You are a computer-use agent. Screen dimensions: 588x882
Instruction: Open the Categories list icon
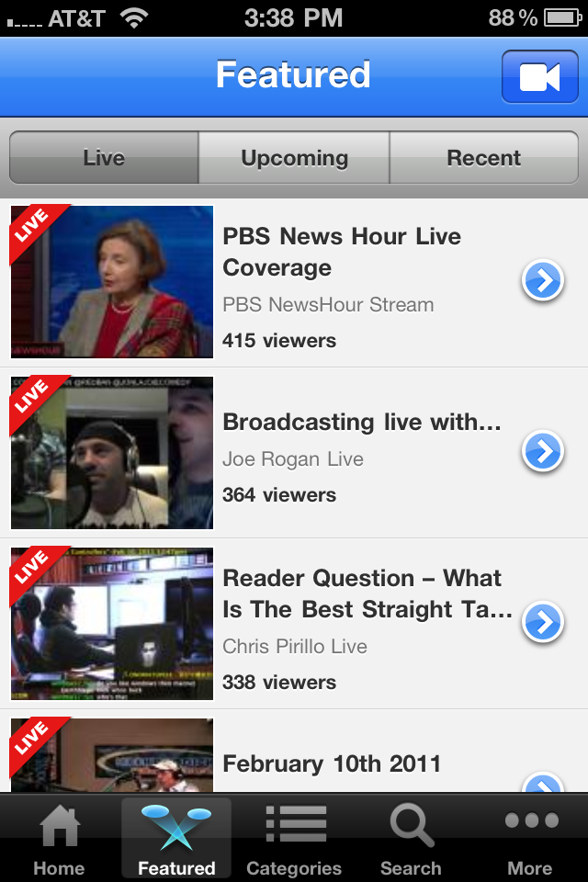[x=294, y=827]
